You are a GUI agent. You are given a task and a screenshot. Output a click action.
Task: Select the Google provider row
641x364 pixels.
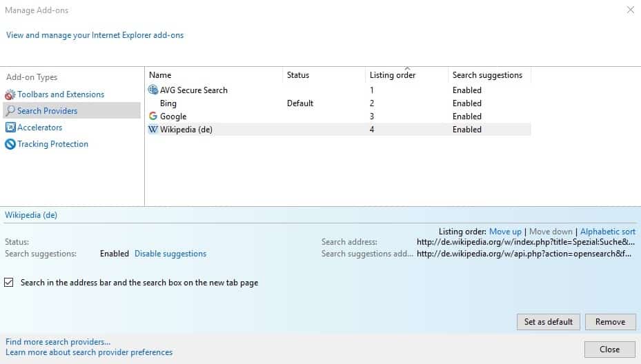point(339,116)
